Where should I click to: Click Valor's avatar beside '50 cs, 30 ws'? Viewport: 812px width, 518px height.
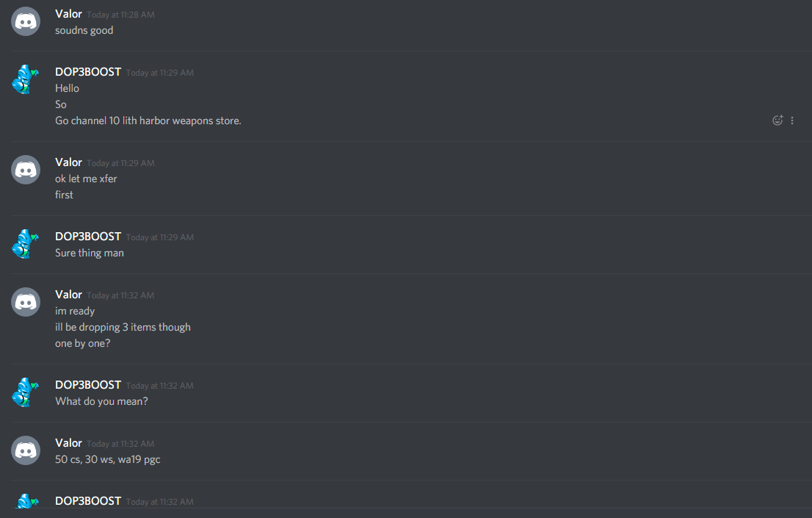click(x=26, y=450)
